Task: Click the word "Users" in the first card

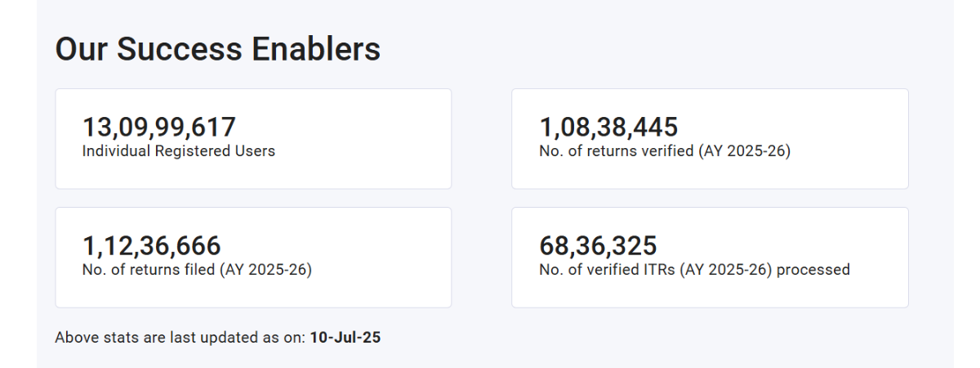Action: pos(256,151)
